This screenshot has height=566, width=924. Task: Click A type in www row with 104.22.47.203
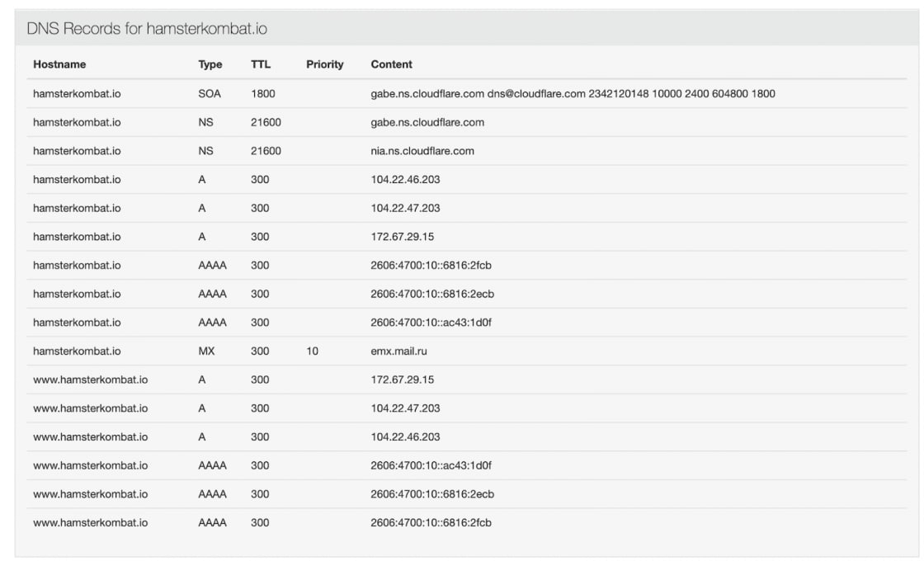202,408
